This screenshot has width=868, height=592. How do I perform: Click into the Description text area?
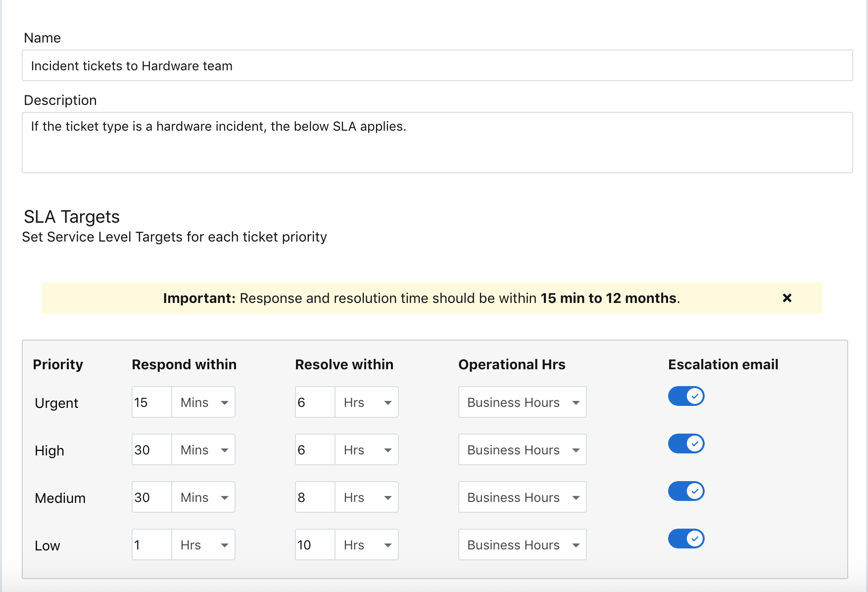pos(437,143)
